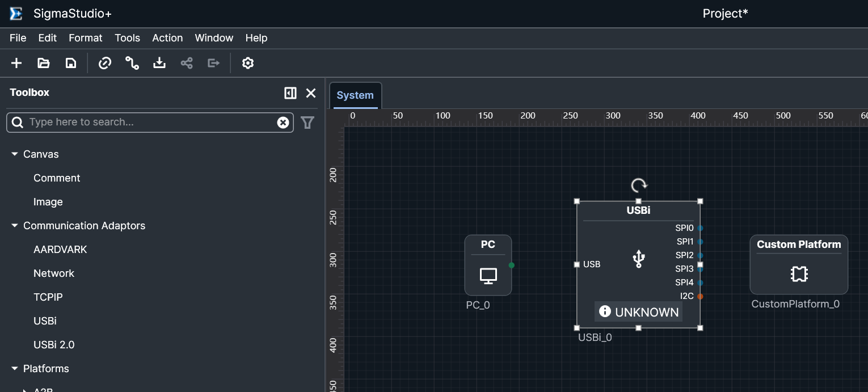Open the File menu

[18, 38]
